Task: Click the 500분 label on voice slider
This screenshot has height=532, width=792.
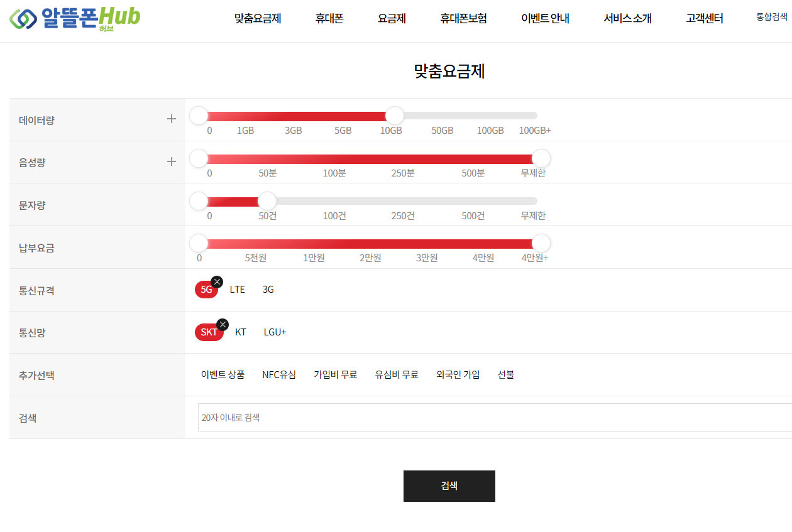Action: pos(473,173)
